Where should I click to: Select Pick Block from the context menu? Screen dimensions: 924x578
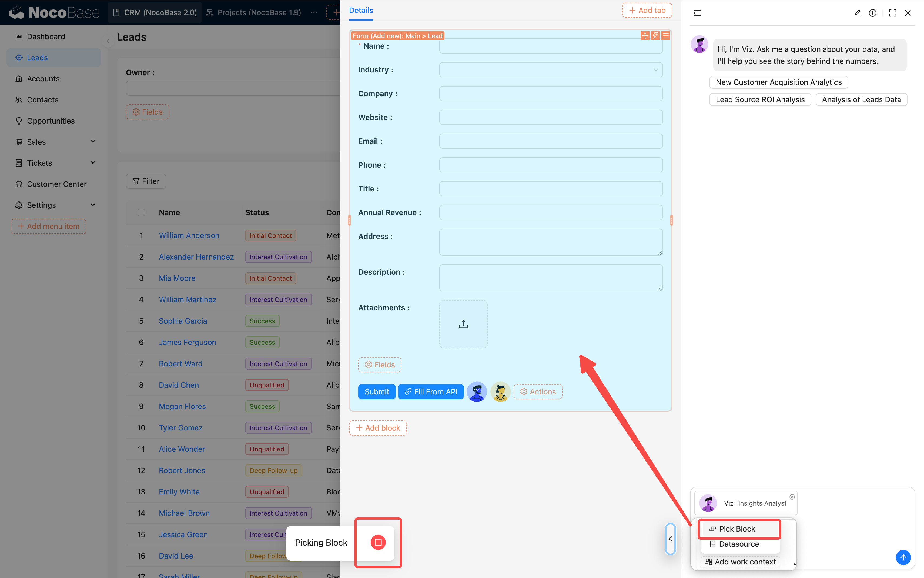point(739,529)
